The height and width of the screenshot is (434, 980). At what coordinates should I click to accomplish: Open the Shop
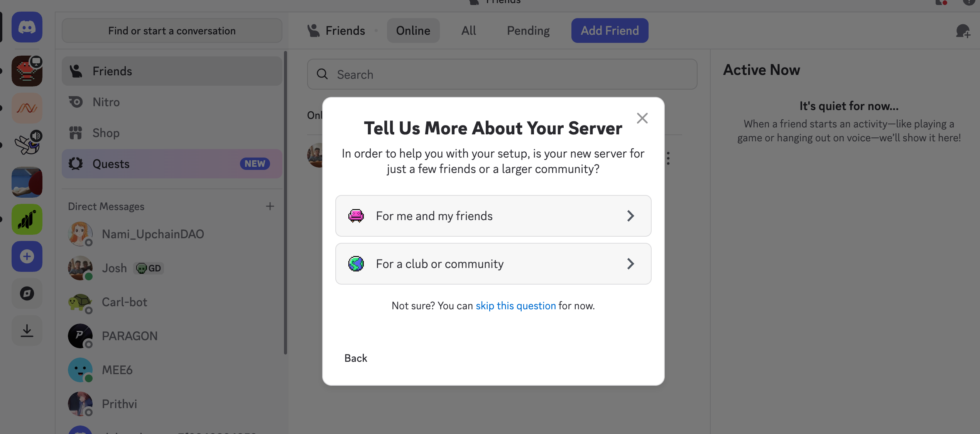pyautogui.click(x=106, y=133)
